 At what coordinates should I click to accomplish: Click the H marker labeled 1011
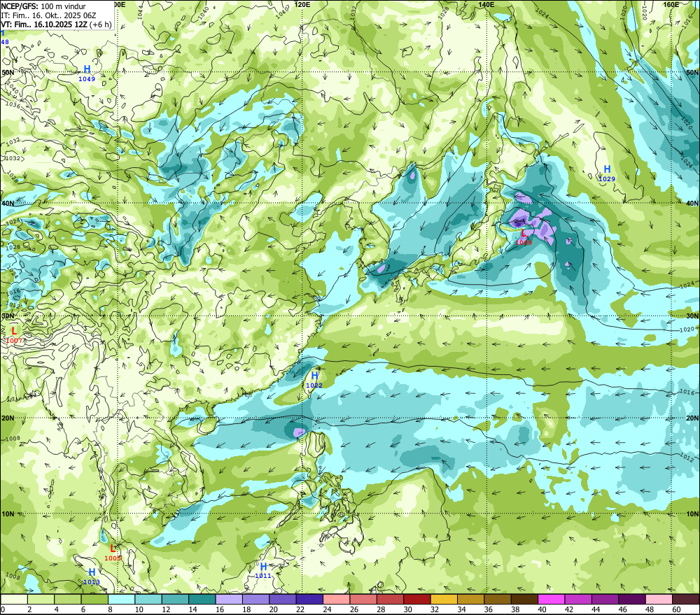[x=263, y=566]
